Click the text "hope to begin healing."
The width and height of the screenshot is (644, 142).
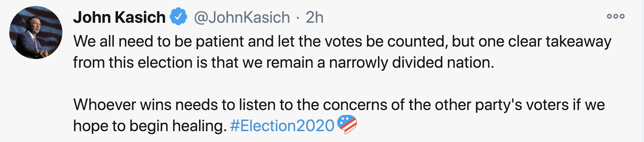[x=150, y=126]
